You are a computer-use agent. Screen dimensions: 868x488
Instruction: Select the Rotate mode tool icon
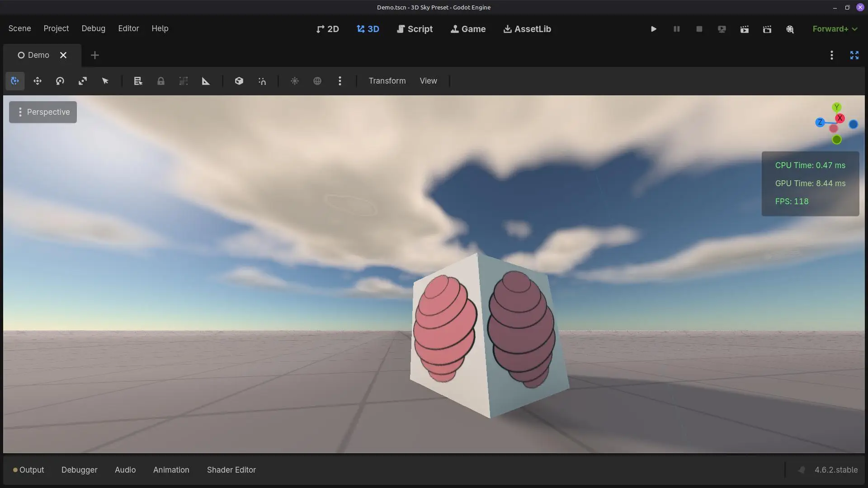[x=60, y=81]
